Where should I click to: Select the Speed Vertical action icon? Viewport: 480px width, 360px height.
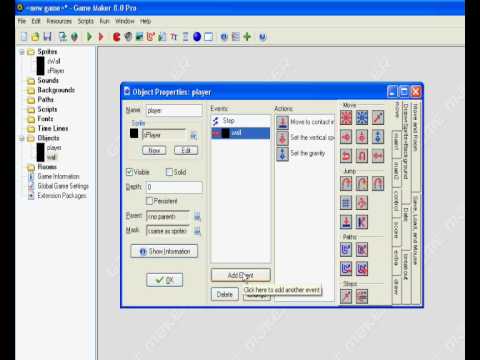pyautogui.click(x=362, y=137)
